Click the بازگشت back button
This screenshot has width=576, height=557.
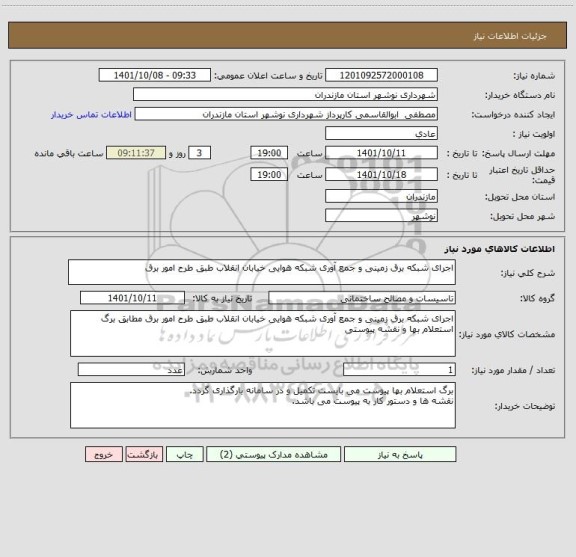tap(144, 454)
